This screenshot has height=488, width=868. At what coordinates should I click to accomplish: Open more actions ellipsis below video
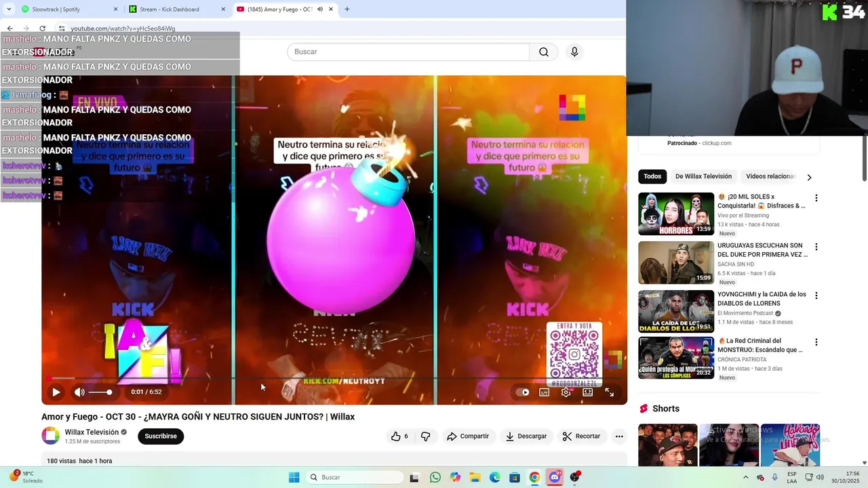click(619, 436)
